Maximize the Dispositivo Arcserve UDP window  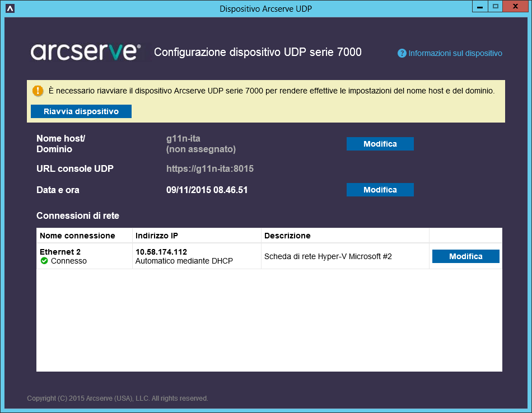click(x=496, y=7)
